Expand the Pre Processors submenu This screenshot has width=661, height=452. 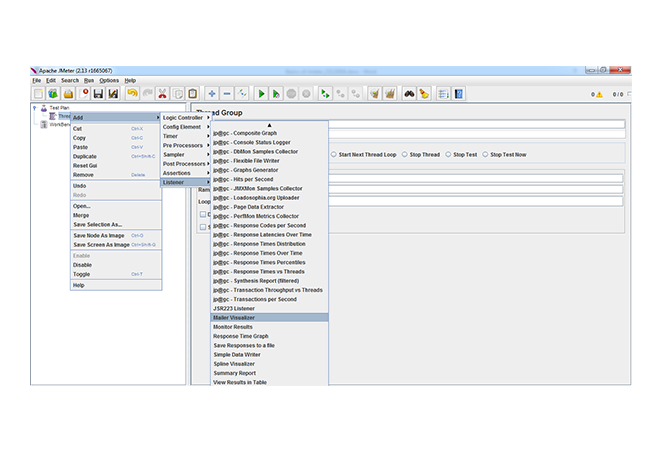pyautogui.click(x=186, y=145)
